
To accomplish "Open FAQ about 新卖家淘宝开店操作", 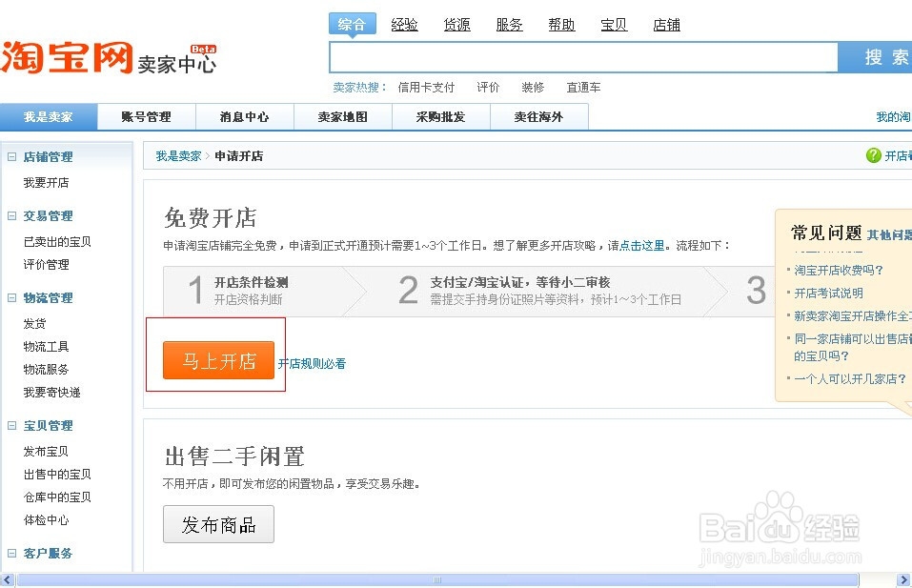I will coord(853,315).
